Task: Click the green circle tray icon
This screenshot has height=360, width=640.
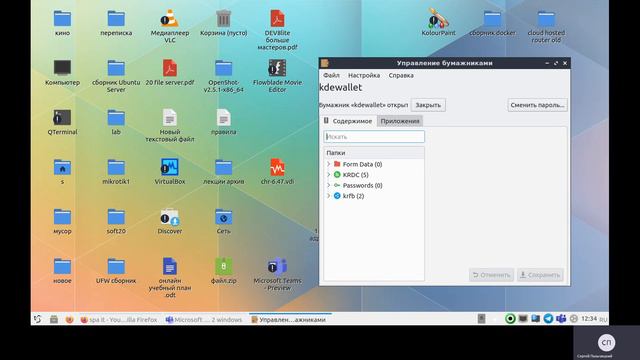Action: (x=510, y=319)
